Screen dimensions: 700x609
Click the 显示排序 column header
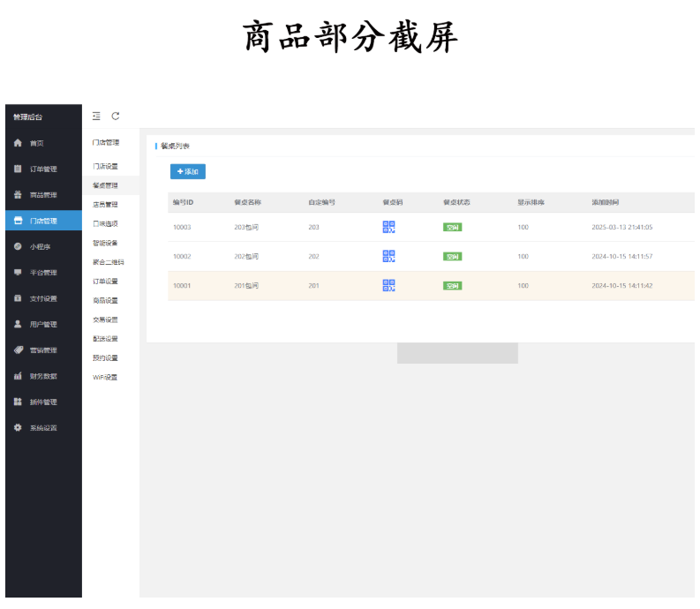(x=531, y=202)
